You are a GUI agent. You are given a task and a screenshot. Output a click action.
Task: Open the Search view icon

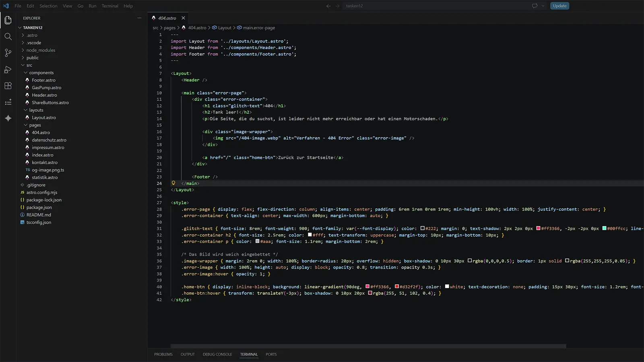(x=8, y=37)
